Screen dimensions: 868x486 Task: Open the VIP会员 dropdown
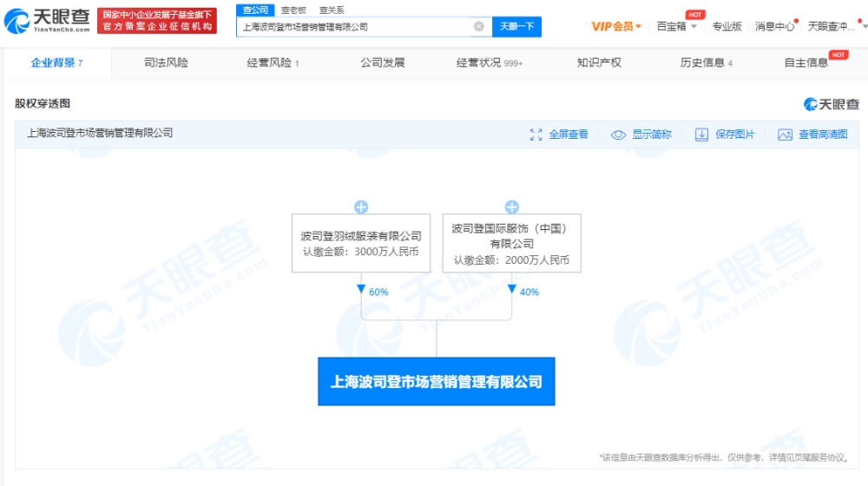[615, 26]
